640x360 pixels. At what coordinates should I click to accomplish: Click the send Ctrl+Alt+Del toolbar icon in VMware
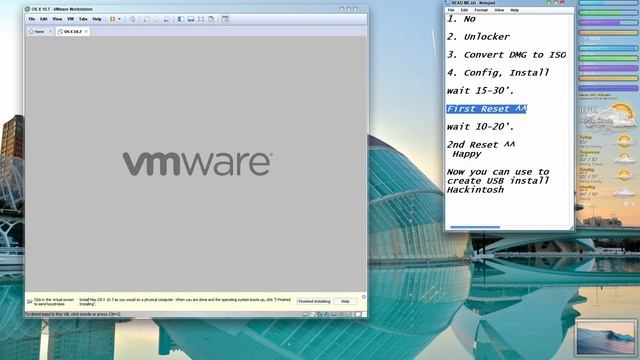(x=132, y=19)
